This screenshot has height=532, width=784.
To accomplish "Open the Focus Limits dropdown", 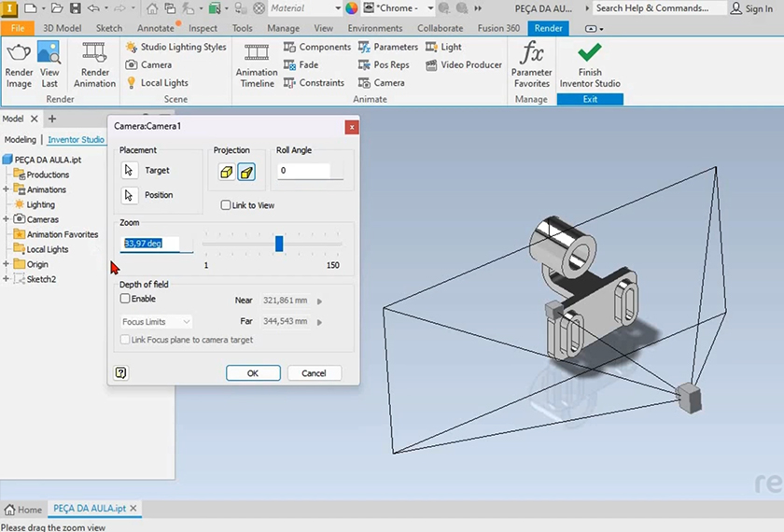I will 156,322.
